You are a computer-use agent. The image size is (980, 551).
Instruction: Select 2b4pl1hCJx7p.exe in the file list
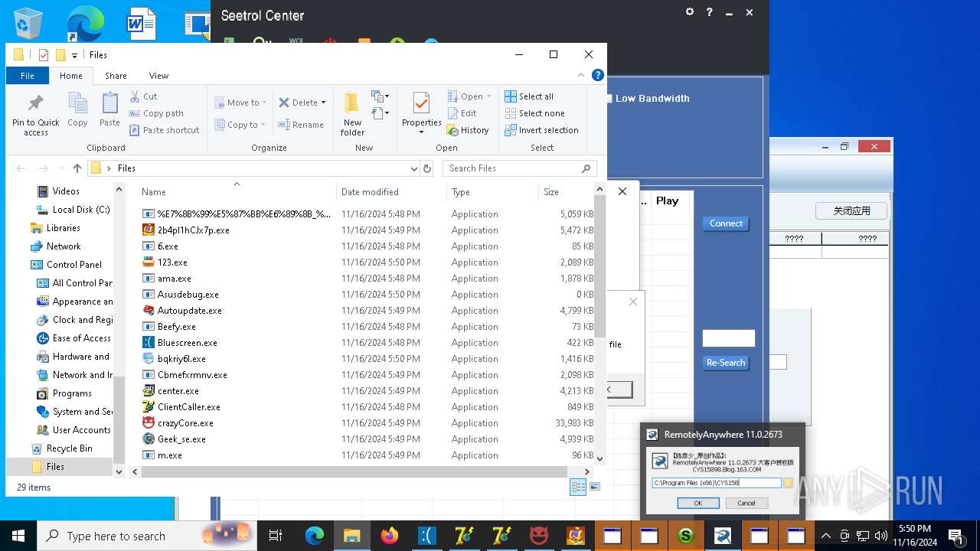(193, 230)
